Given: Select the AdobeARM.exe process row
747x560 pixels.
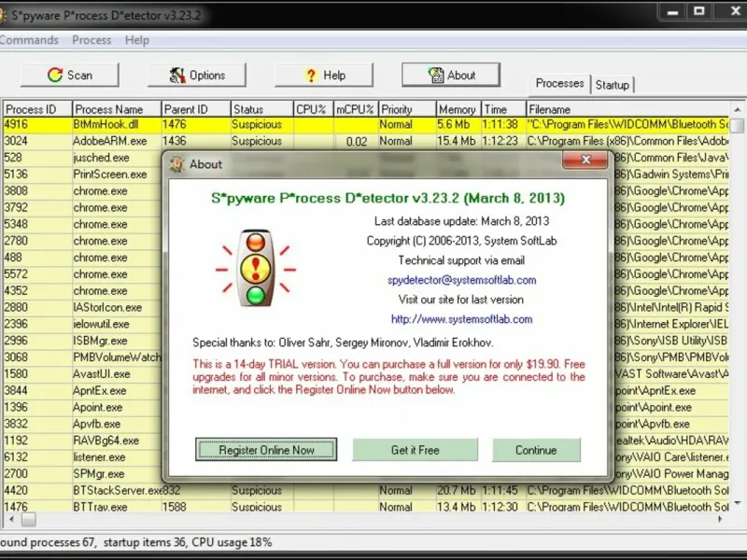Looking at the screenshot, I should click(x=366, y=141).
